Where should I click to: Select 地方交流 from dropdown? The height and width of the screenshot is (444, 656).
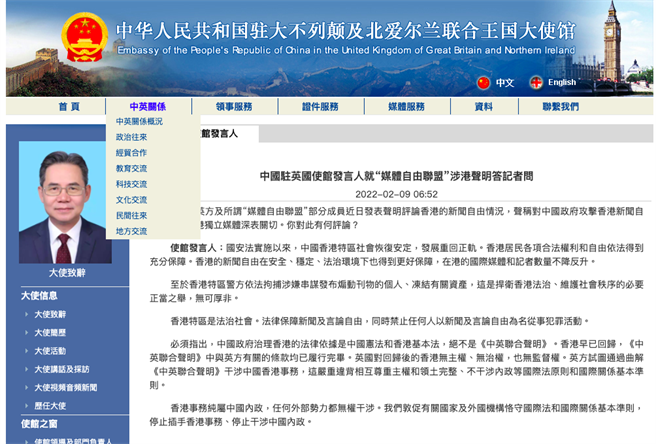[131, 231]
